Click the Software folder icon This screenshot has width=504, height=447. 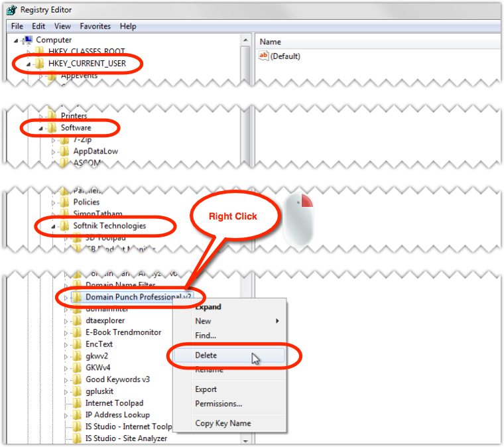point(52,127)
